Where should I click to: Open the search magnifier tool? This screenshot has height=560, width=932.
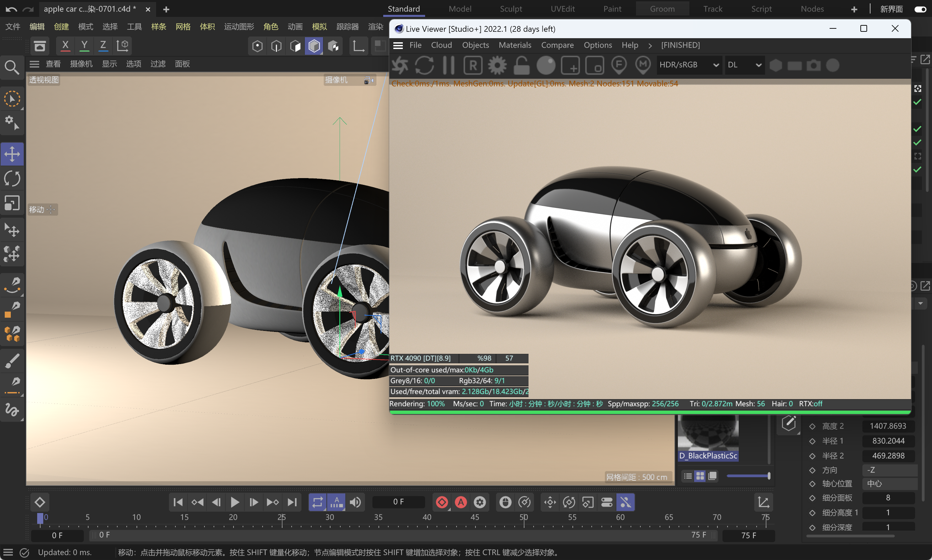pyautogui.click(x=12, y=68)
